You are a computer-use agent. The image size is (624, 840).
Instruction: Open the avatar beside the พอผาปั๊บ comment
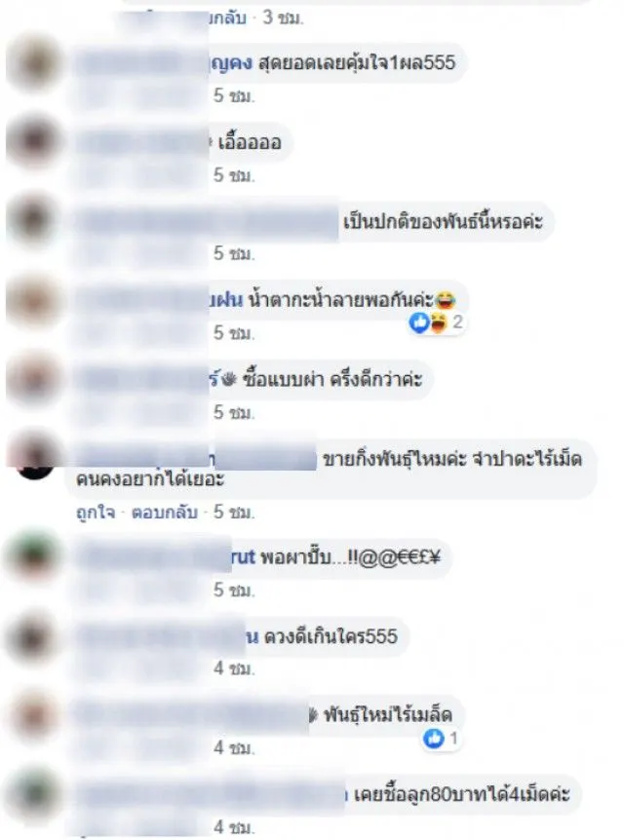pyautogui.click(x=34, y=557)
